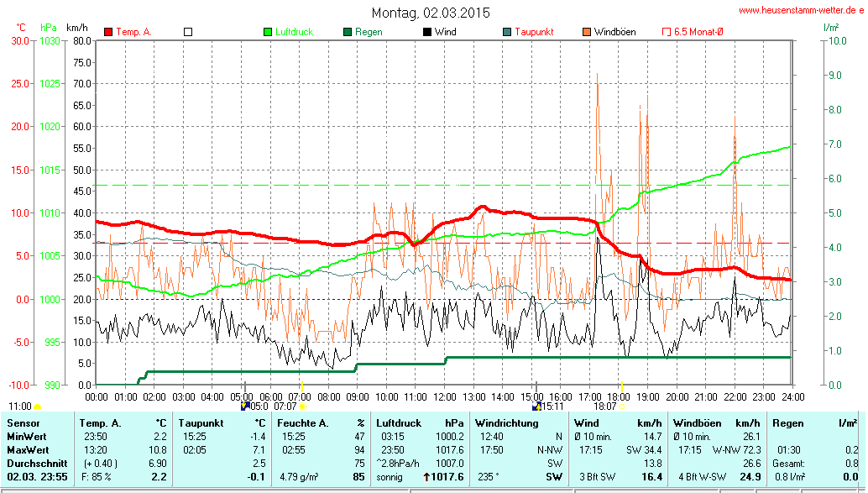
Task: Click the Montag, 02.03.2015 chart title
Action: 431,13
